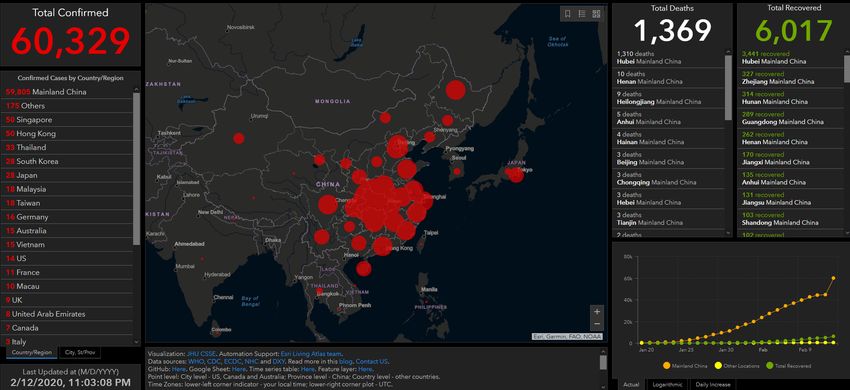The width and height of the screenshot is (850, 390).
Task: Click the Total Deaths list scrollbar
Action: tap(729, 87)
